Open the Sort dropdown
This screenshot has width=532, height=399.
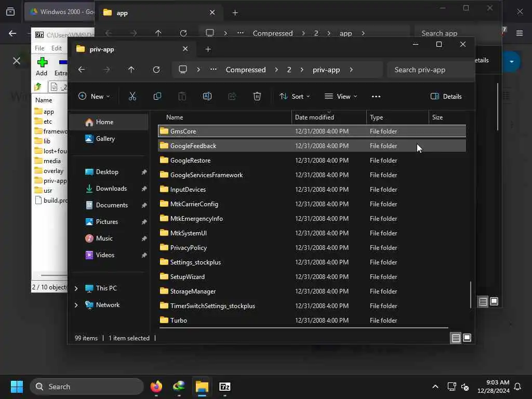[x=295, y=96]
